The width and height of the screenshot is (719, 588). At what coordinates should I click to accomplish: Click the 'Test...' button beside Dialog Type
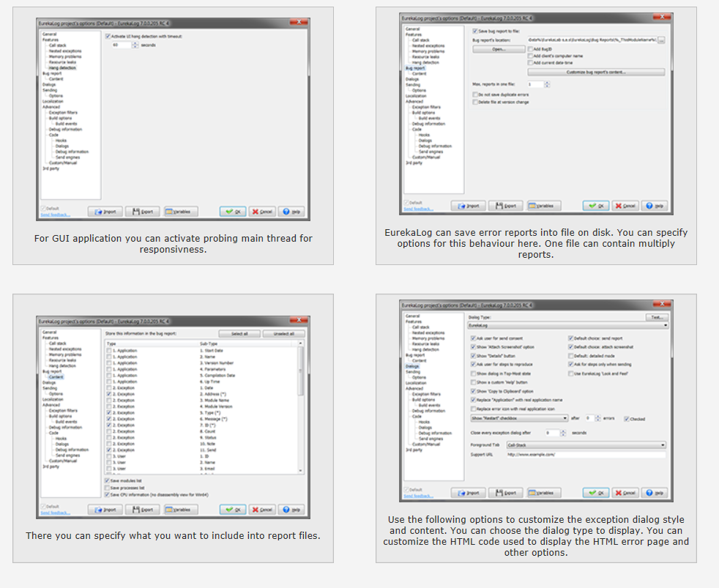pyautogui.click(x=657, y=317)
